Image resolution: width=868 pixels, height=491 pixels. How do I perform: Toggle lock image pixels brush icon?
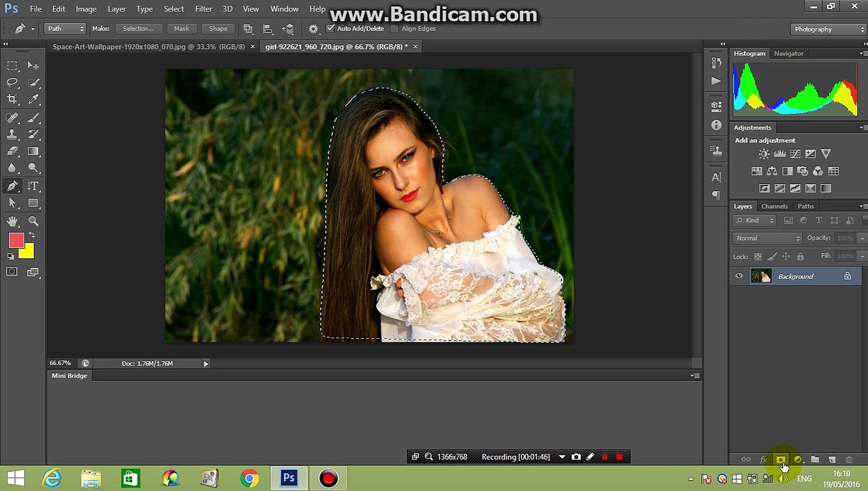click(x=772, y=256)
